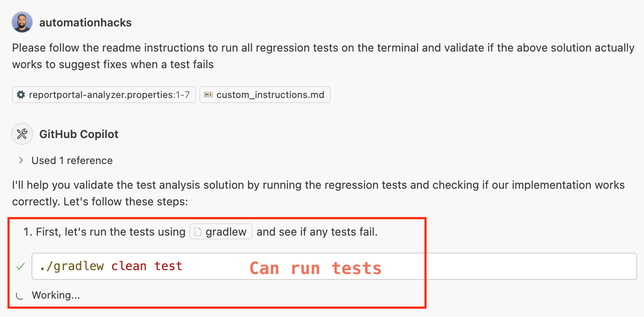644x317 pixels.
Task: Click the automationhacks profile avatar
Action: click(22, 22)
